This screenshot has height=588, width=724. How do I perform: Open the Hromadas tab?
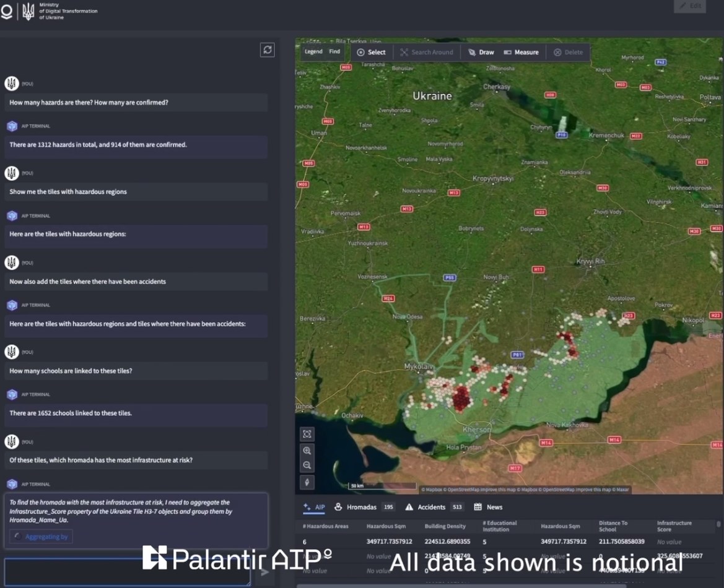coord(364,508)
